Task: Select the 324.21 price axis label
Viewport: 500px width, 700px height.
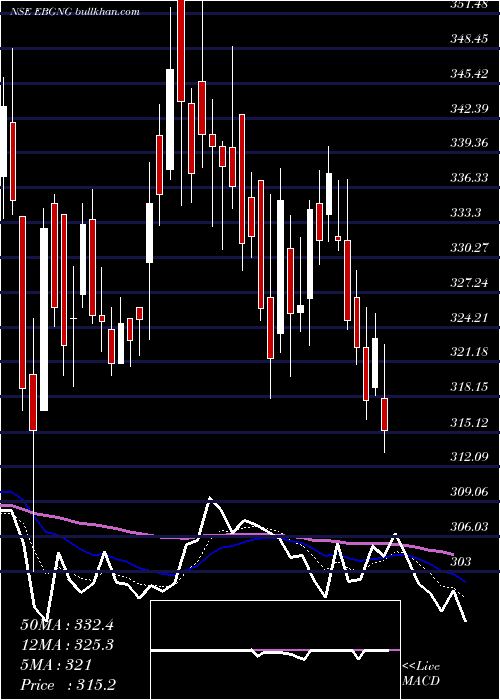Action: tap(469, 317)
